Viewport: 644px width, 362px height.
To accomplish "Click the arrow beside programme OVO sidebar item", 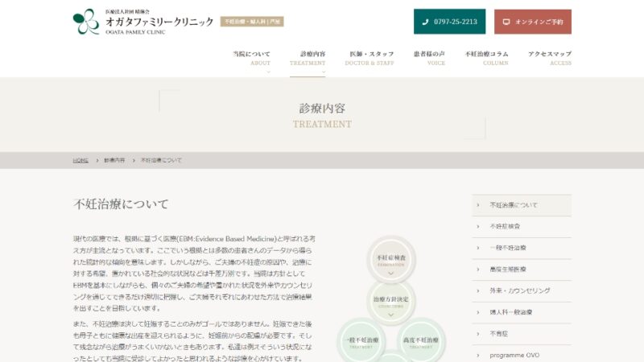I will pyautogui.click(x=477, y=355).
